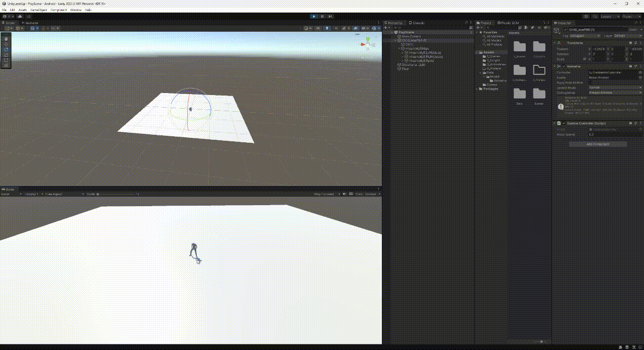Select the Rotate tool in Scene toolbar

6,49
